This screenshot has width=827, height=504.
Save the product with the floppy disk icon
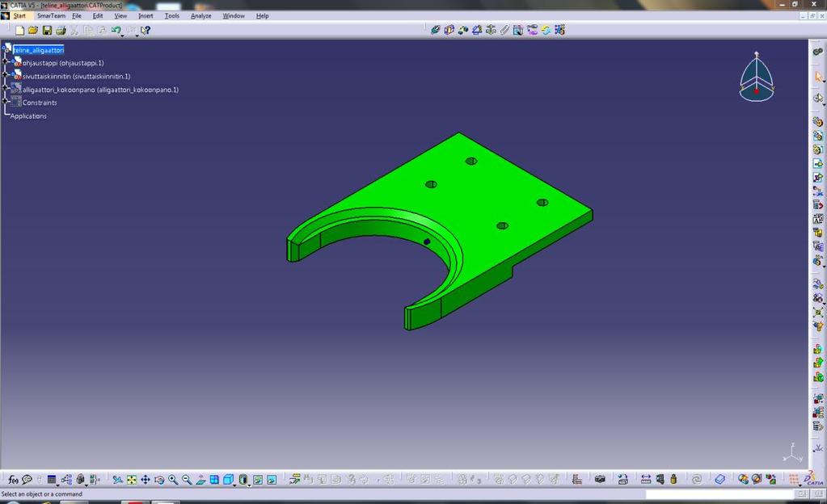[x=47, y=31]
